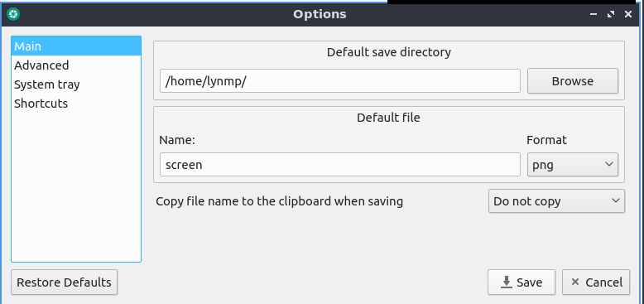Click the chevron arrow of Format combo box

pos(609,164)
